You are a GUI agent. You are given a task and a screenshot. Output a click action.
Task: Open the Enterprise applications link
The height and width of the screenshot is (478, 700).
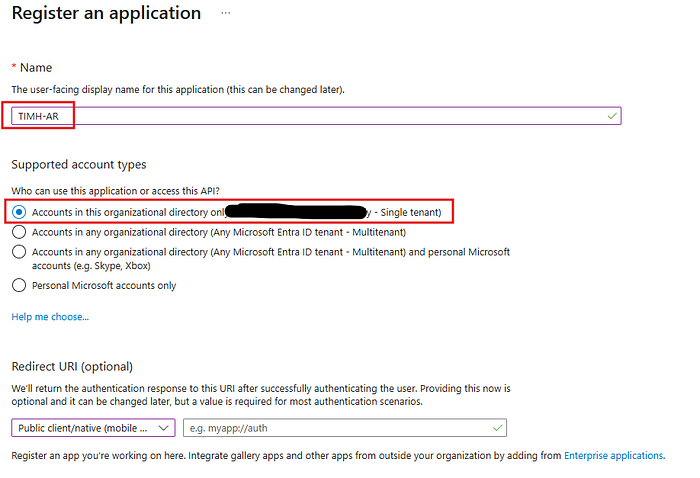coord(614,456)
